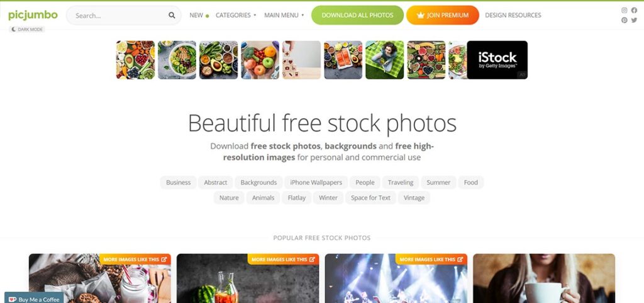Open picjumbo Pinterest page icon

pyautogui.click(x=625, y=20)
